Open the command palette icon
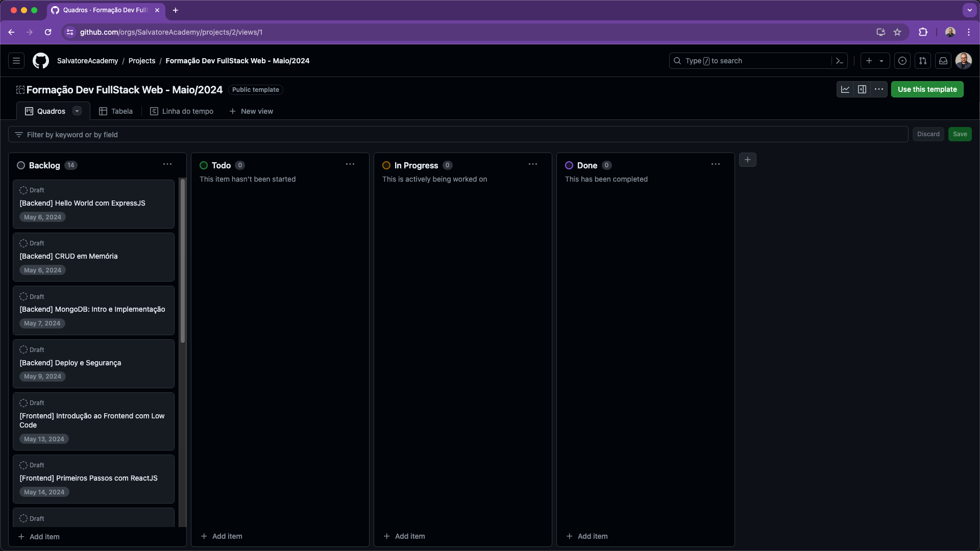The height and width of the screenshot is (551, 980). [x=840, y=61]
